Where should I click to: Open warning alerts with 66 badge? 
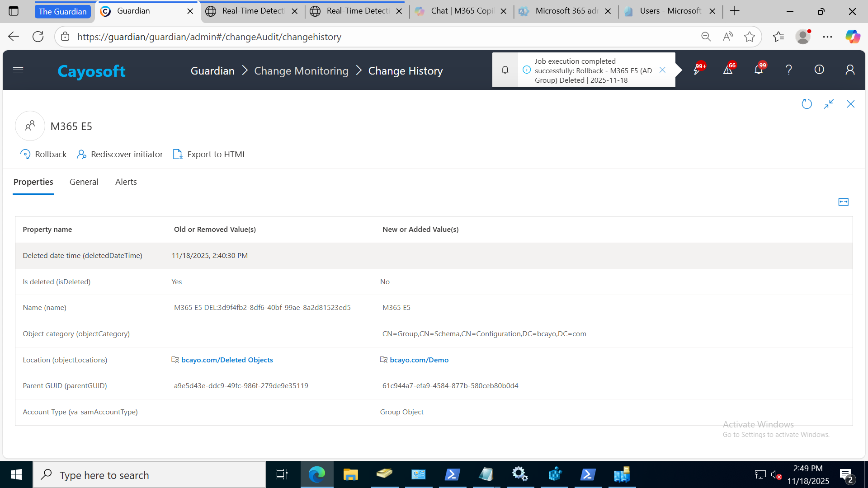[x=727, y=70]
